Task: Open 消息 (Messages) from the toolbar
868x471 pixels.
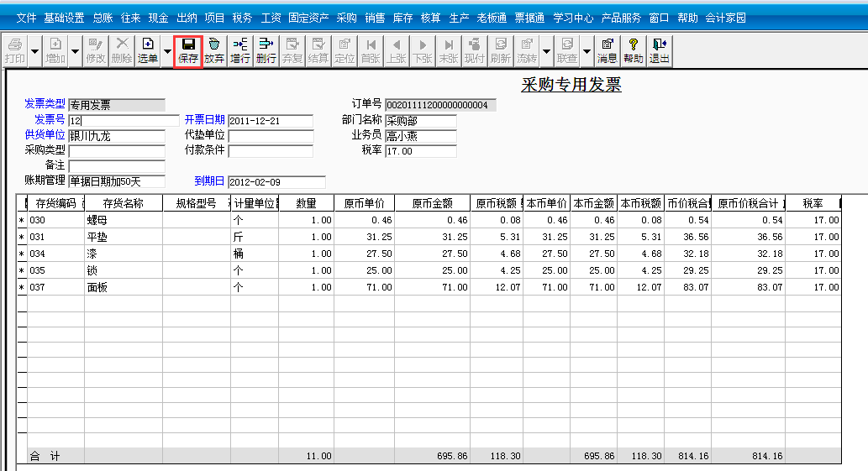Action: [608, 50]
